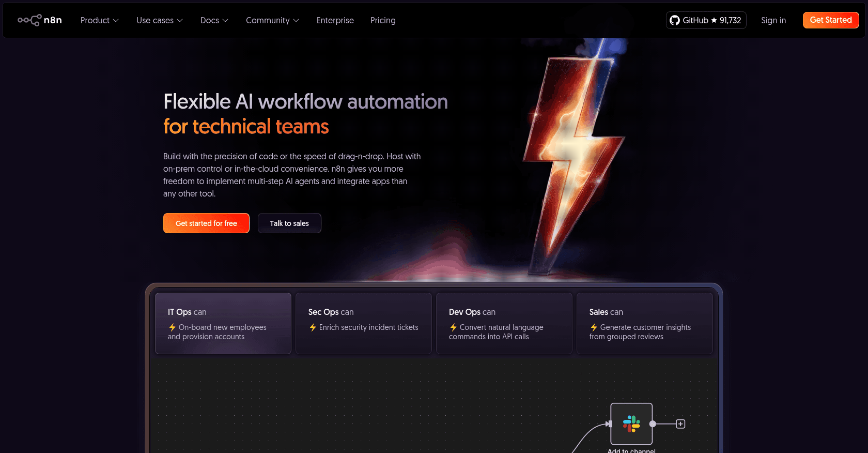Screen dimensions: 868x453
Task: Expand the Product dropdown menu
Action: click(x=99, y=20)
